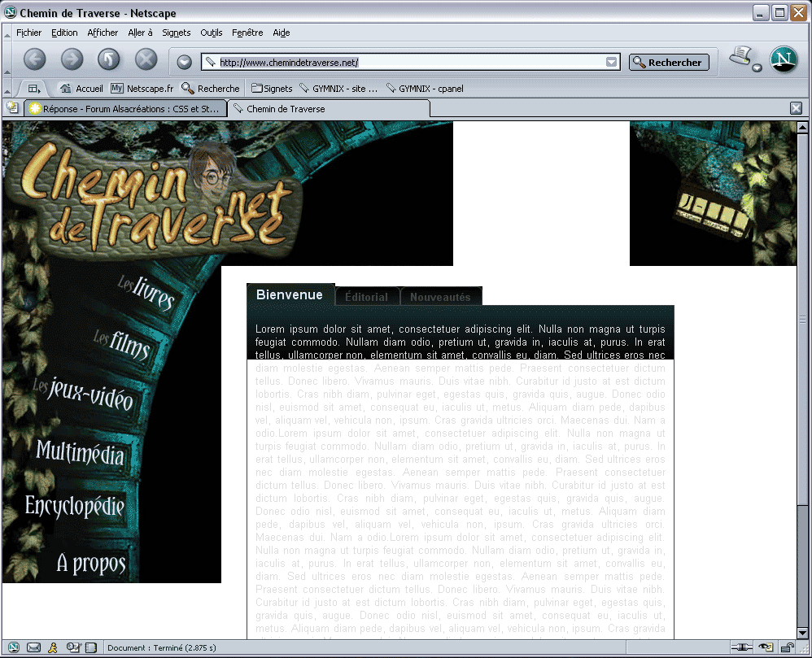Click the Forward navigation arrow button
Image resolution: width=812 pixels, height=658 pixels.
pos(72,59)
